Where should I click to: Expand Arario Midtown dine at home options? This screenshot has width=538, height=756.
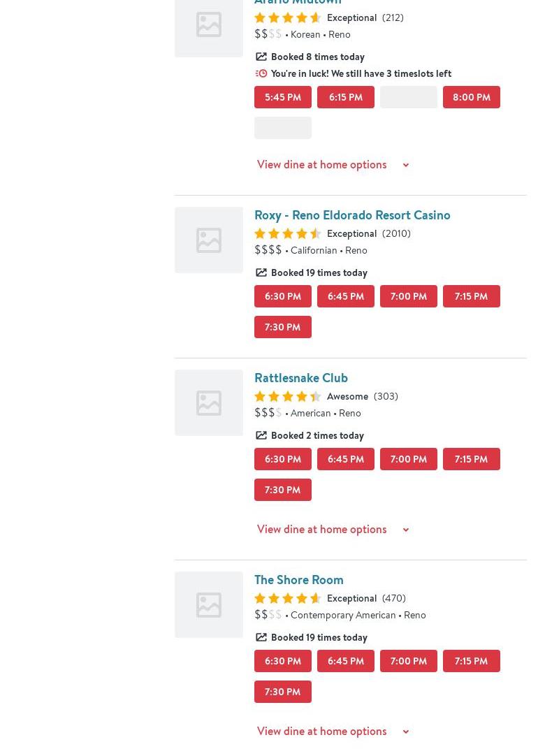333,164
